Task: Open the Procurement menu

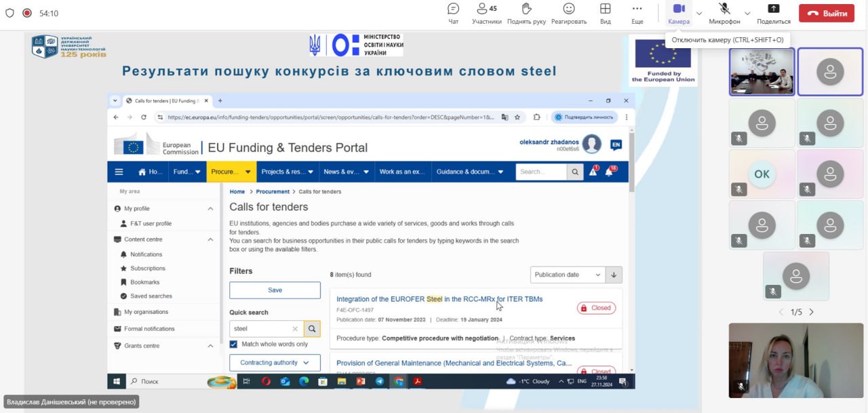Action: [231, 172]
